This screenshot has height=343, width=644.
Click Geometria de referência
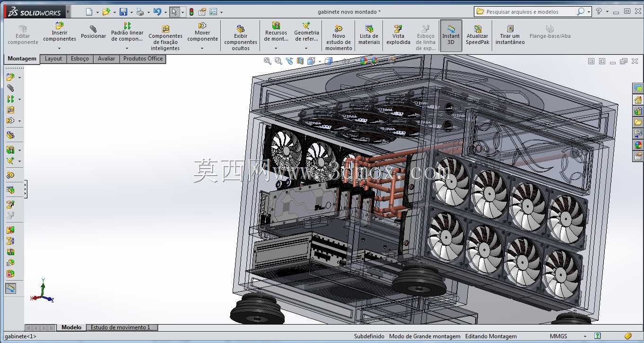click(x=306, y=33)
